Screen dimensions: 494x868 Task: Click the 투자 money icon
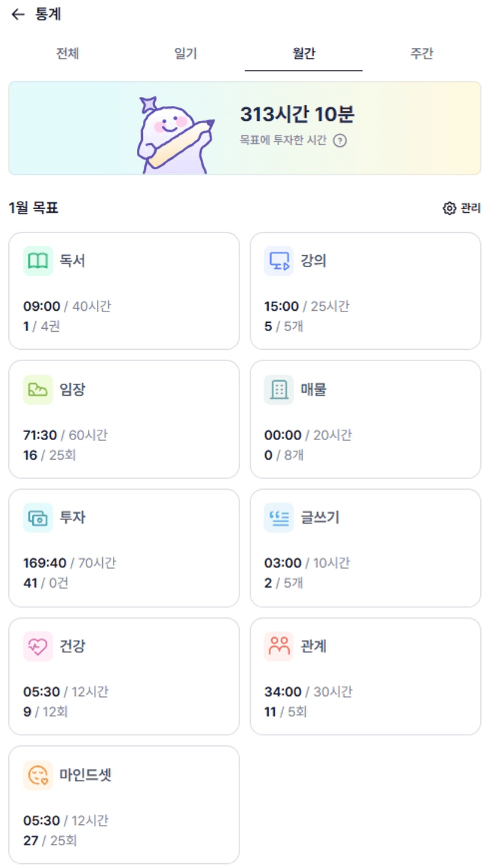[x=38, y=518]
